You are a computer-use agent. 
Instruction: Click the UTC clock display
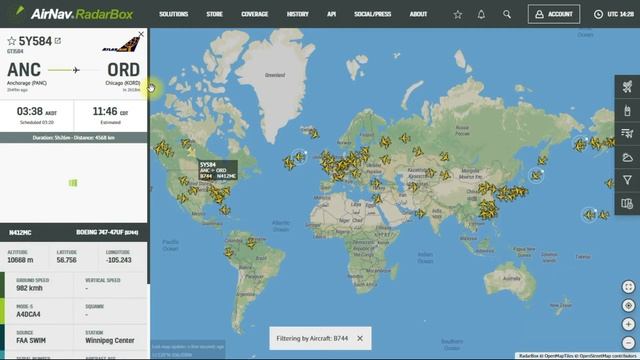click(x=613, y=14)
